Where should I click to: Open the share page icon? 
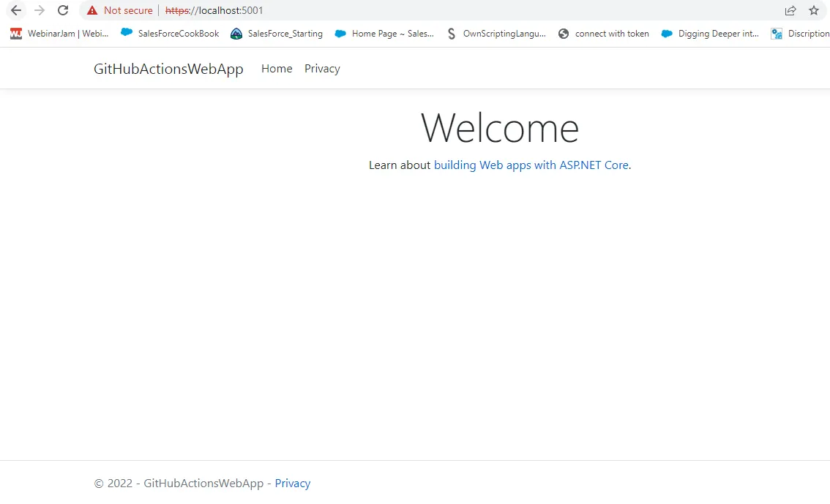(790, 10)
